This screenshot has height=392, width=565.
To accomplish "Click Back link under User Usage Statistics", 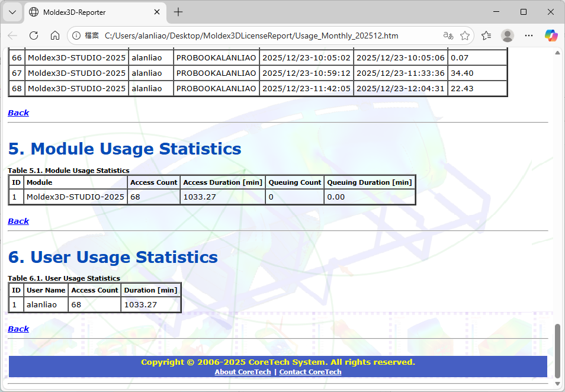I will [x=18, y=329].
